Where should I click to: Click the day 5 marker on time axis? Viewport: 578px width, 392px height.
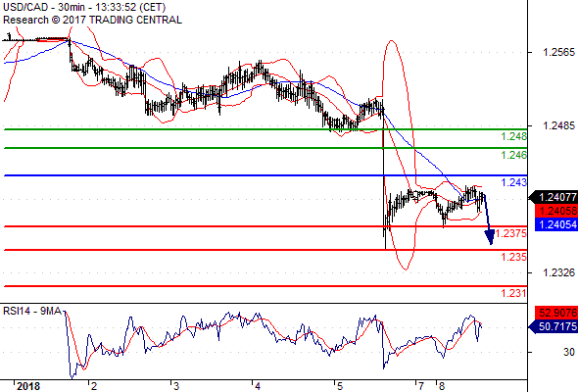[x=340, y=386]
